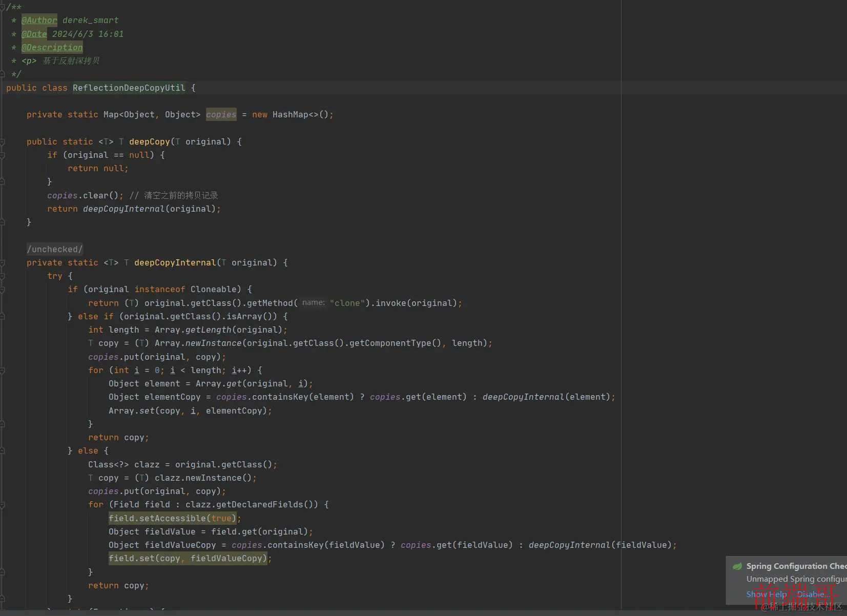Click class name ReflectionDeepCopyUtil
The image size is (847, 616).
point(129,88)
